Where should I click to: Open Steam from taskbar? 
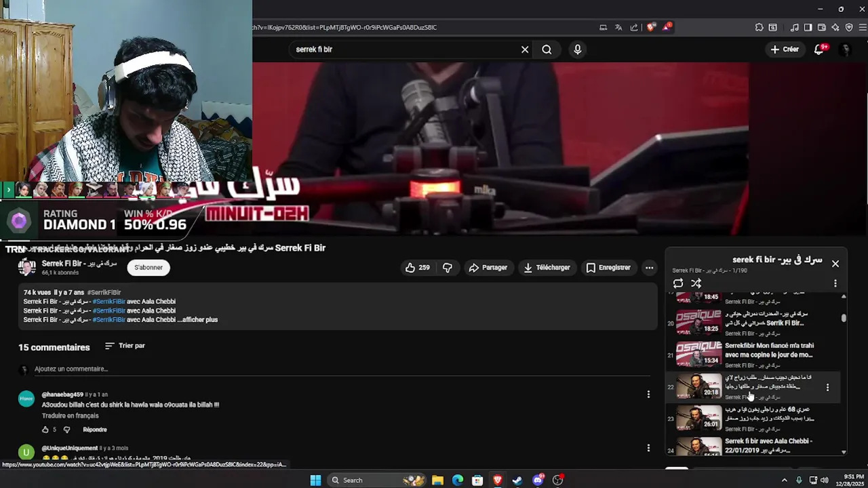tap(517, 480)
